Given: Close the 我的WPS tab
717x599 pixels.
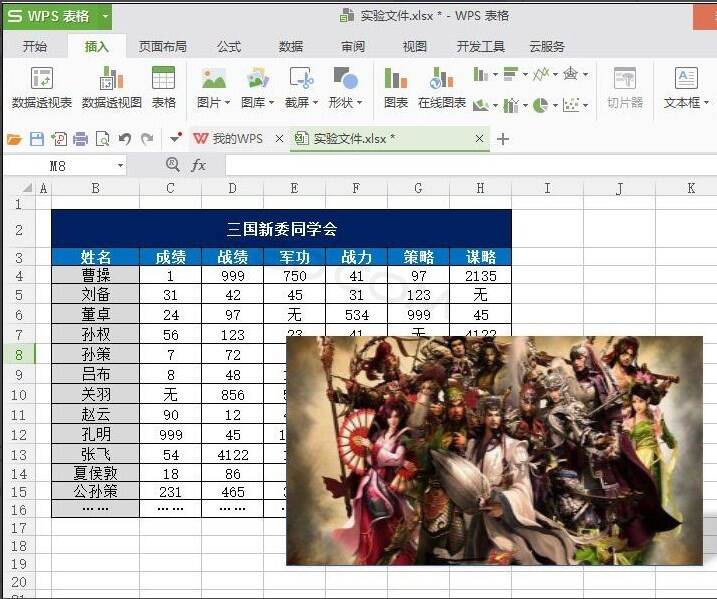Looking at the screenshot, I should pyautogui.click(x=279, y=139).
